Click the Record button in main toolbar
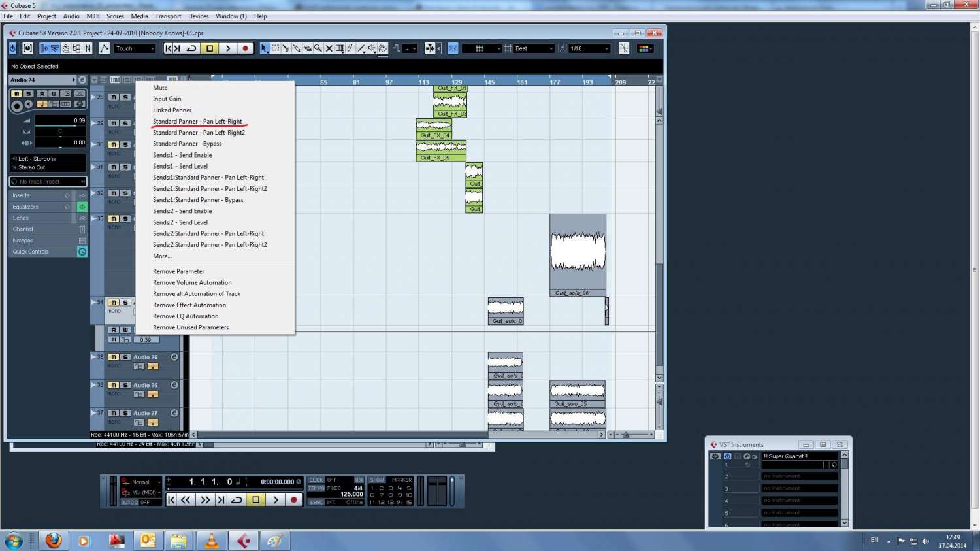The width and height of the screenshot is (980, 551). pyautogui.click(x=245, y=48)
